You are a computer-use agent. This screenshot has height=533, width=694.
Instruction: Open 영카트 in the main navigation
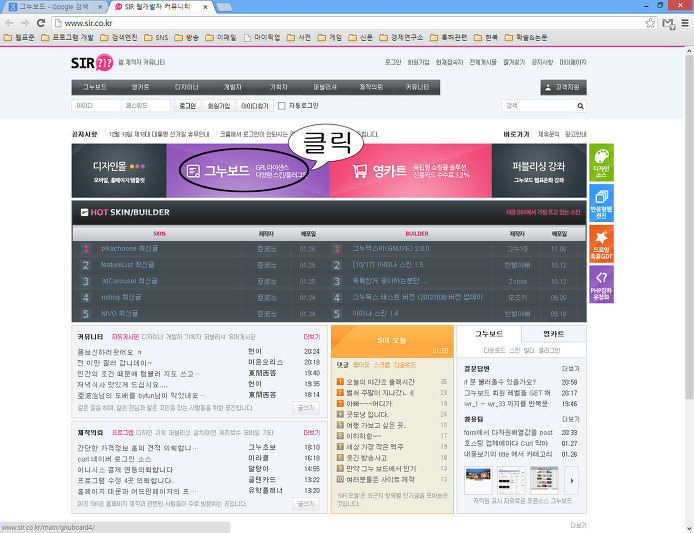click(x=140, y=88)
